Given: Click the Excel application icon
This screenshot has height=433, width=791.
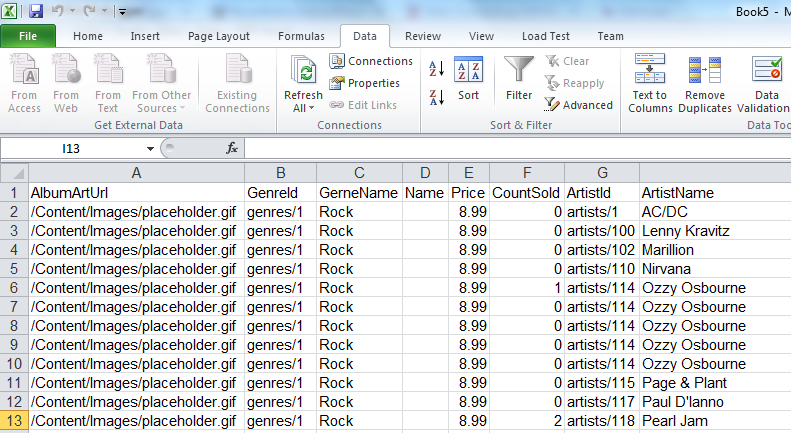Looking at the screenshot, I should click(x=10, y=11).
